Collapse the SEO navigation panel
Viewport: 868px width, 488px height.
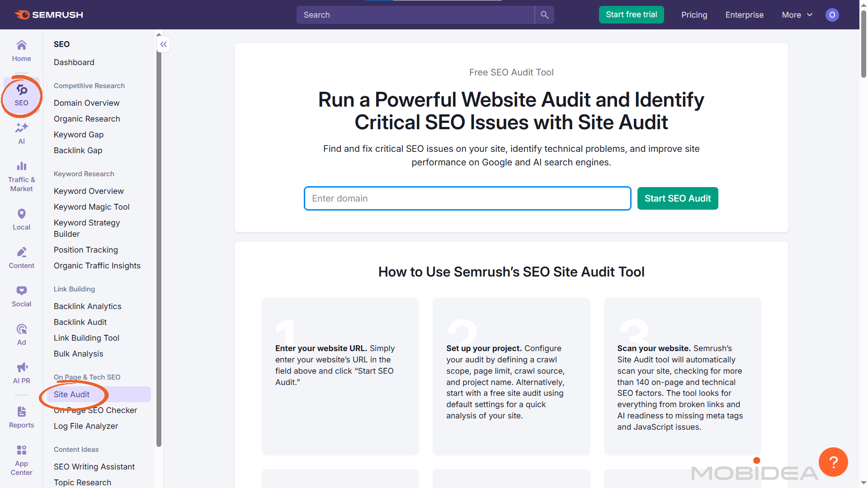pos(163,44)
